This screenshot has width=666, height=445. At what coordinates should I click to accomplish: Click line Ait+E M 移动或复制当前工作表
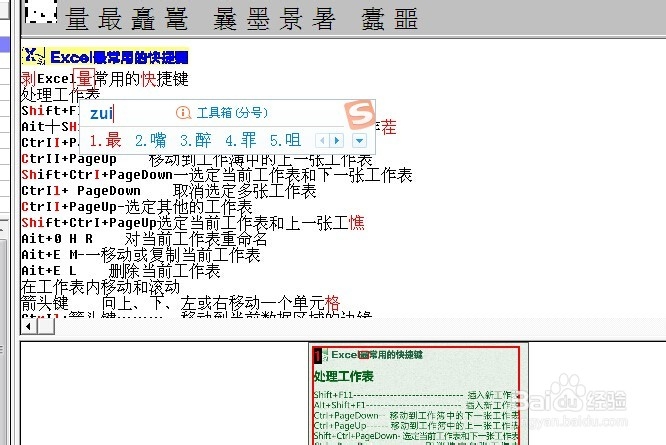(141, 255)
